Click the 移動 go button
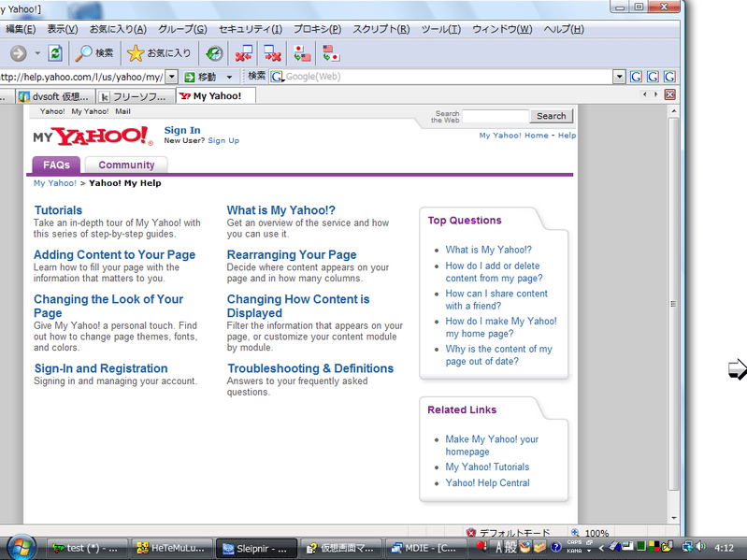Image resolution: width=747 pixels, height=560 pixels. point(201,77)
